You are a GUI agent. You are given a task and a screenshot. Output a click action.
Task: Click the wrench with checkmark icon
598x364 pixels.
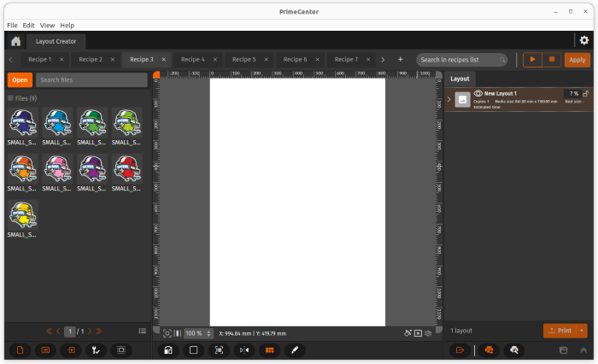pos(96,350)
